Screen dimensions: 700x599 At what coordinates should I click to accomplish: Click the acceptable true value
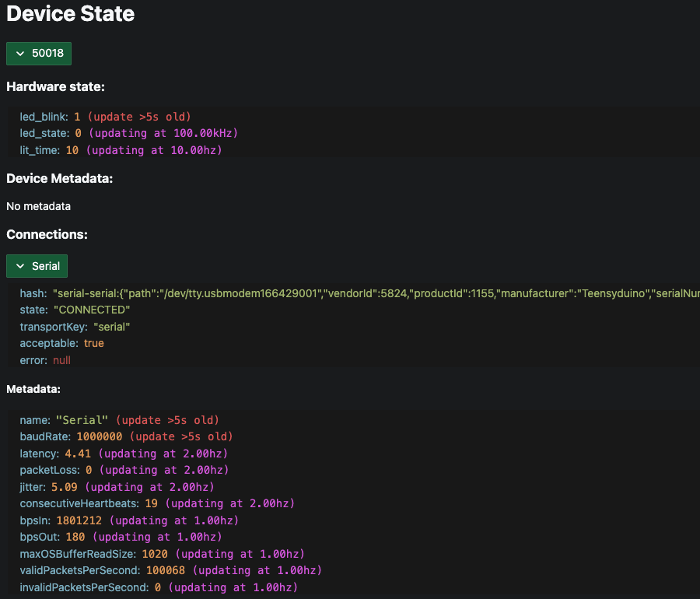[93, 343]
